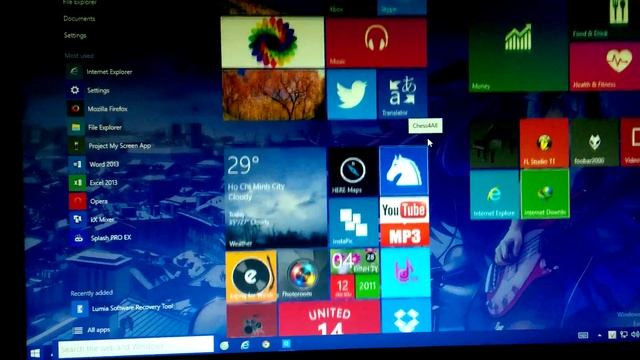This screenshot has height=360, width=640.
Task: Open the YouTube MP3 tile
Action: [404, 222]
